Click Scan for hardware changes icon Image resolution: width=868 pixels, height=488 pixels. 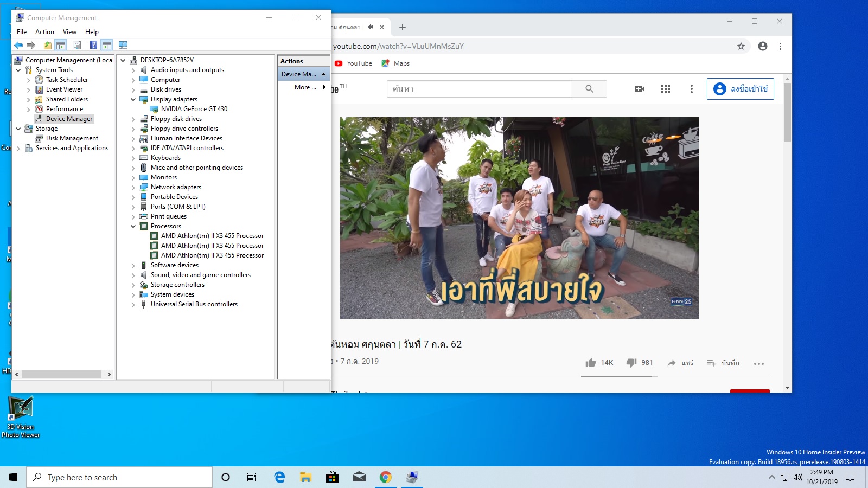[123, 45]
